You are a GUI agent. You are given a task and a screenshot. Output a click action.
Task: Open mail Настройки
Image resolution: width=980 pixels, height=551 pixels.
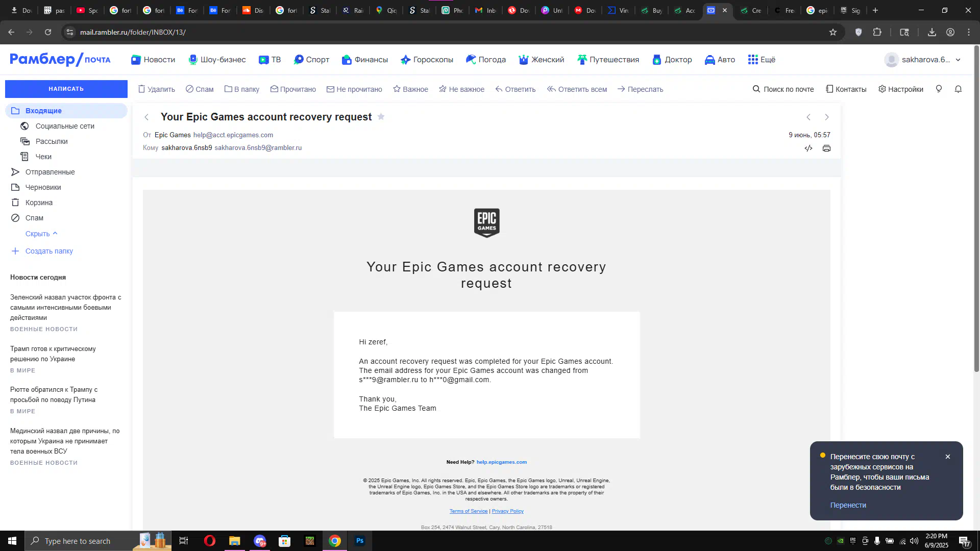click(900, 89)
